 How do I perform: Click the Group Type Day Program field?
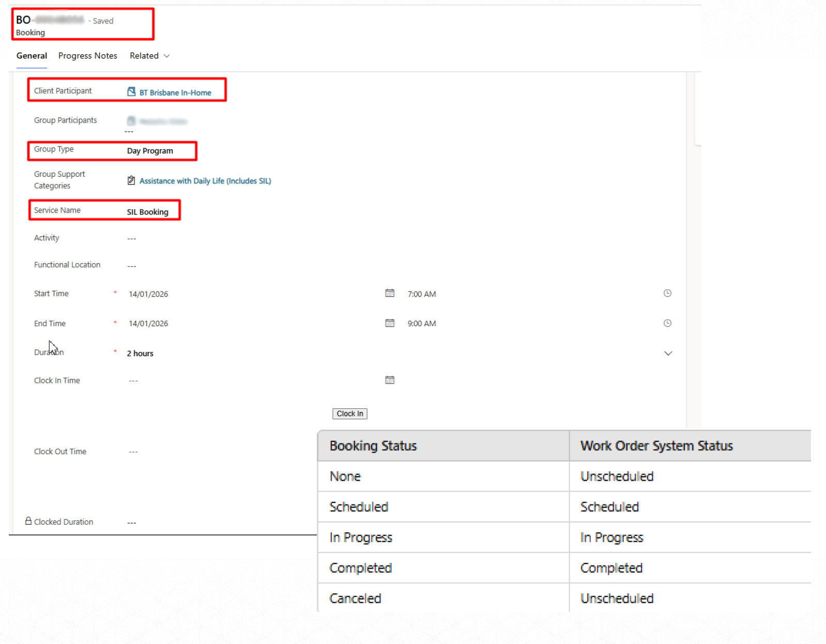click(x=150, y=151)
